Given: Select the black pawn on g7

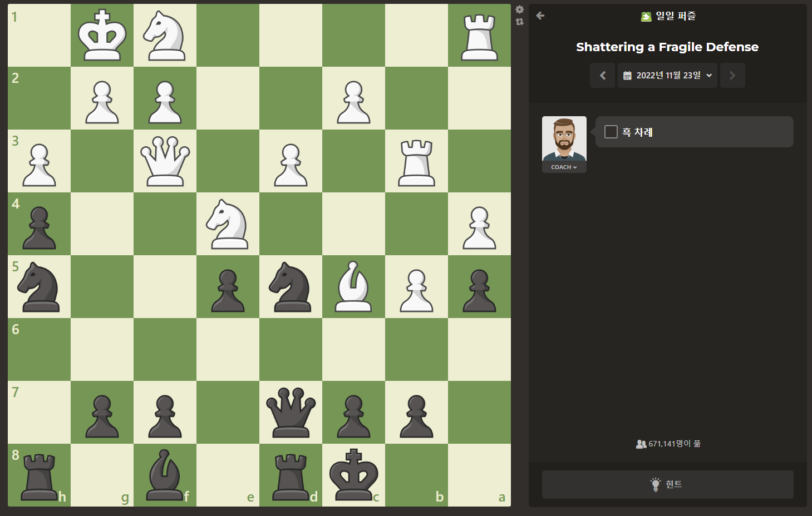Looking at the screenshot, I should [x=102, y=416].
